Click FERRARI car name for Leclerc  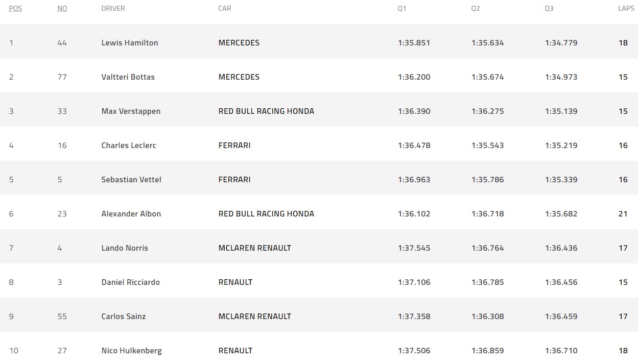pyautogui.click(x=234, y=145)
